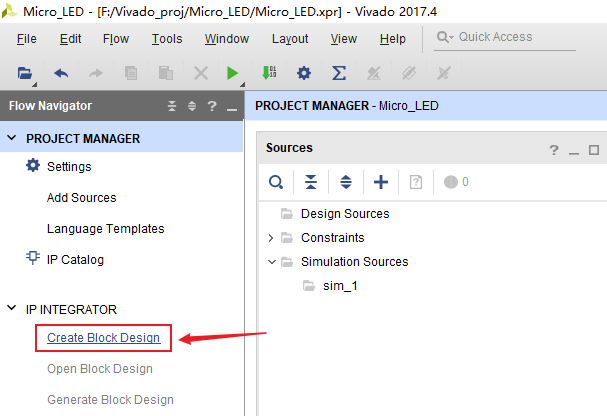Open the dropdown arrow beside open-project icon
This screenshot has width=607, height=416.
click(34, 84)
